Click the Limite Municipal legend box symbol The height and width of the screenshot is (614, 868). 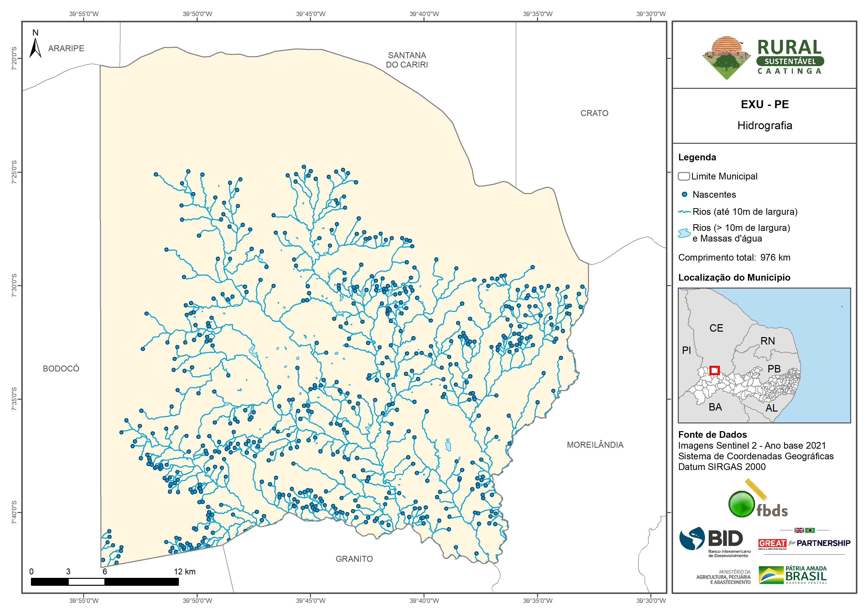[683, 176]
